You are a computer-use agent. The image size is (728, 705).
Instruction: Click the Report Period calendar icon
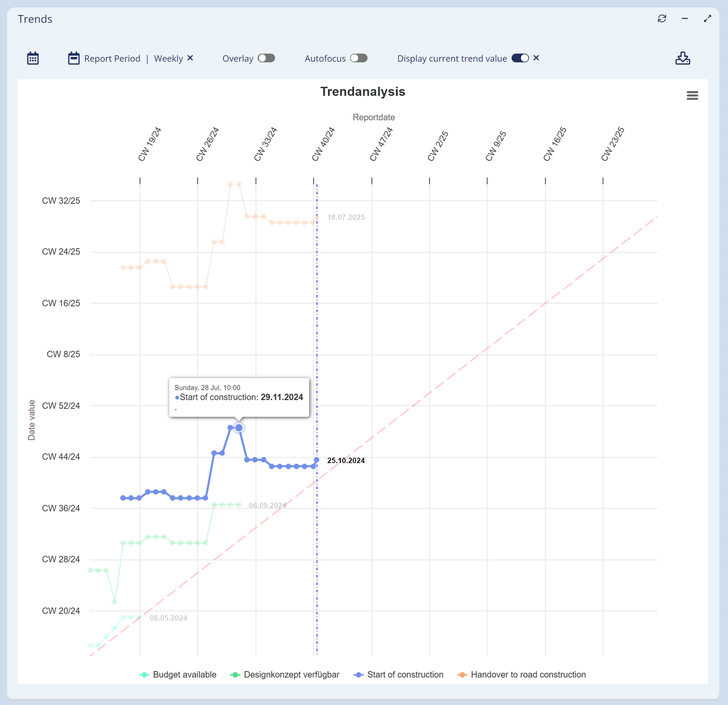pos(74,58)
